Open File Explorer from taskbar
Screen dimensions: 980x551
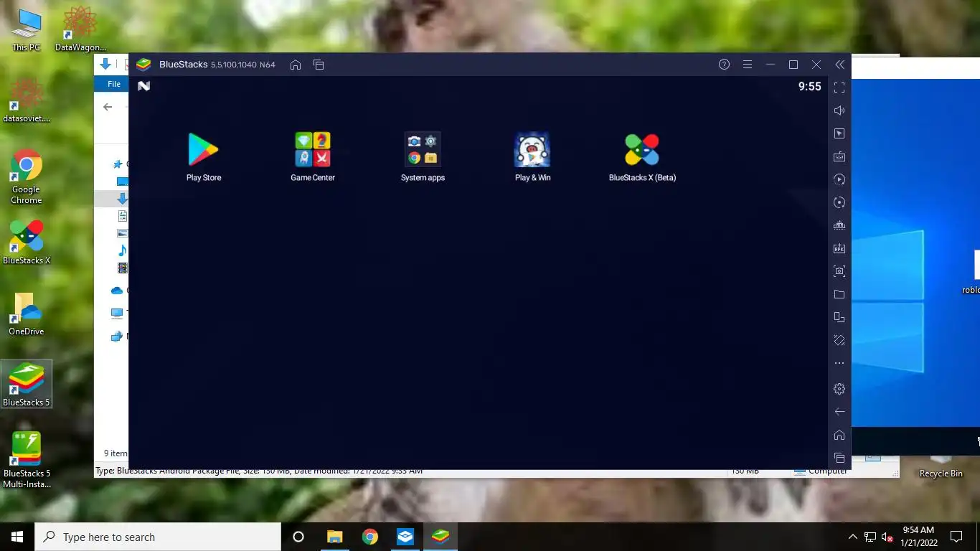[334, 537]
